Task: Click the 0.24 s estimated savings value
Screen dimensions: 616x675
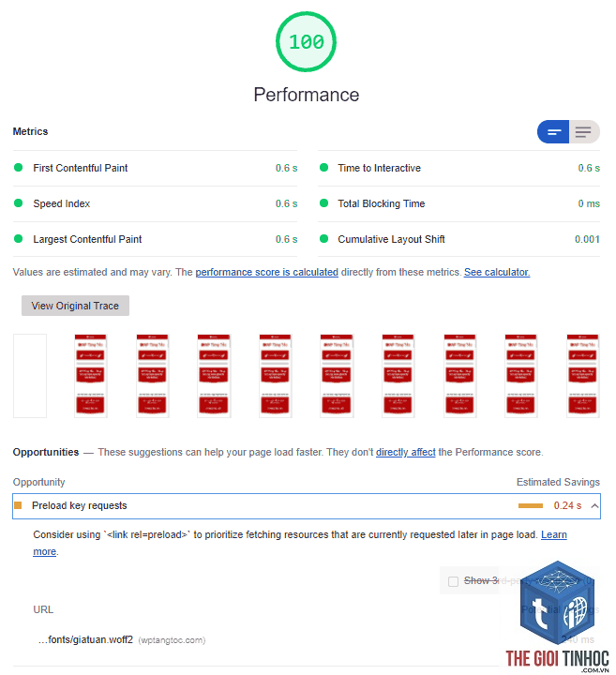Action: [x=567, y=505]
